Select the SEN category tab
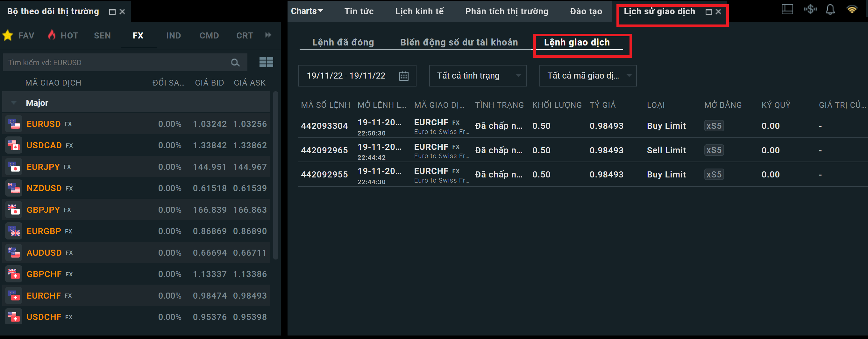This screenshot has width=868, height=339. (x=102, y=35)
